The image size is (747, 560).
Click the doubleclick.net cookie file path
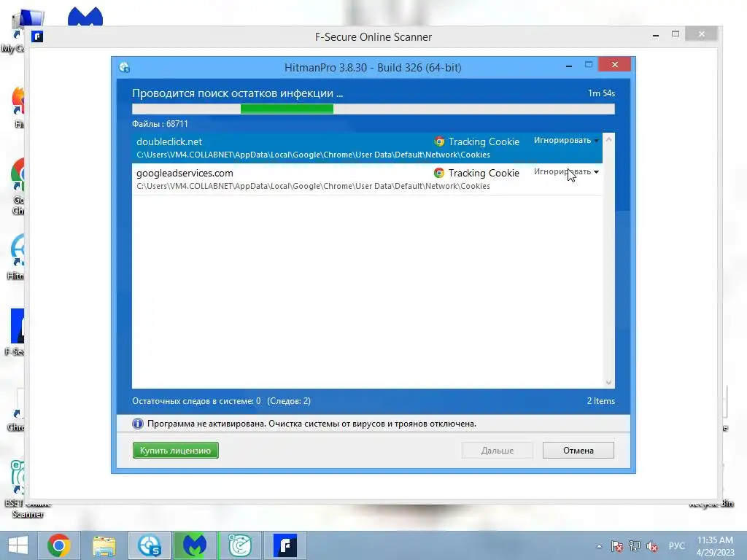(x=313, y=155)
